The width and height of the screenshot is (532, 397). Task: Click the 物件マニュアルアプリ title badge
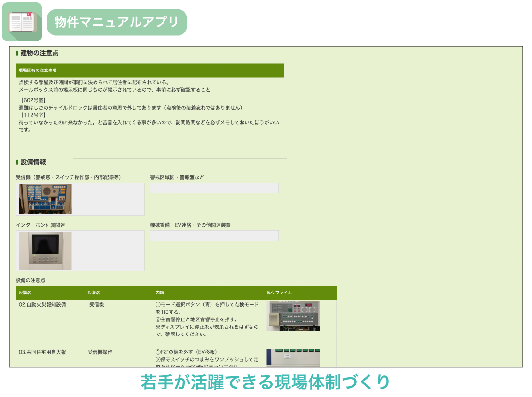click(117, 22)
